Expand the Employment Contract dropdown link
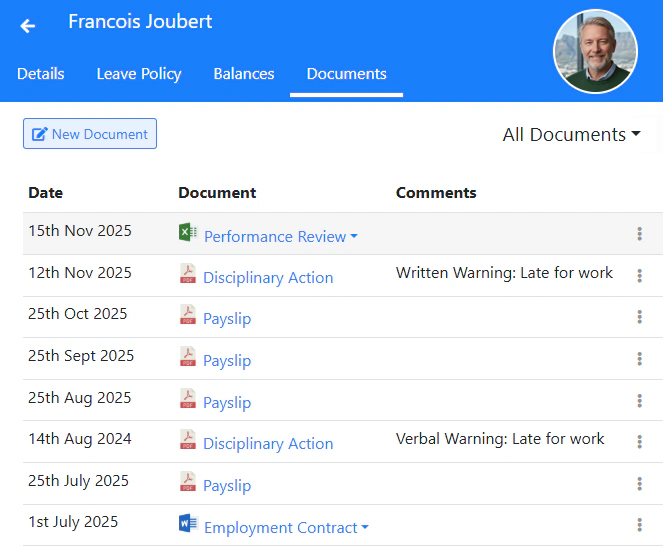663x552 pixels. (x=286, y=528)
